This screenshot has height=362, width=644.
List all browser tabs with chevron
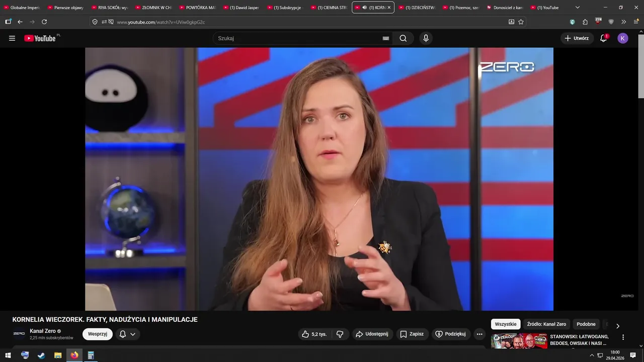tap(577, 8)
